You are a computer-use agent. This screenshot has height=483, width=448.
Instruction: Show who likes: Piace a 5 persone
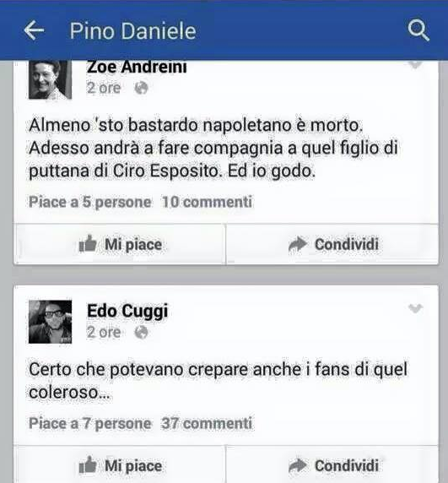pyautogui.click(x=90, y=203)
